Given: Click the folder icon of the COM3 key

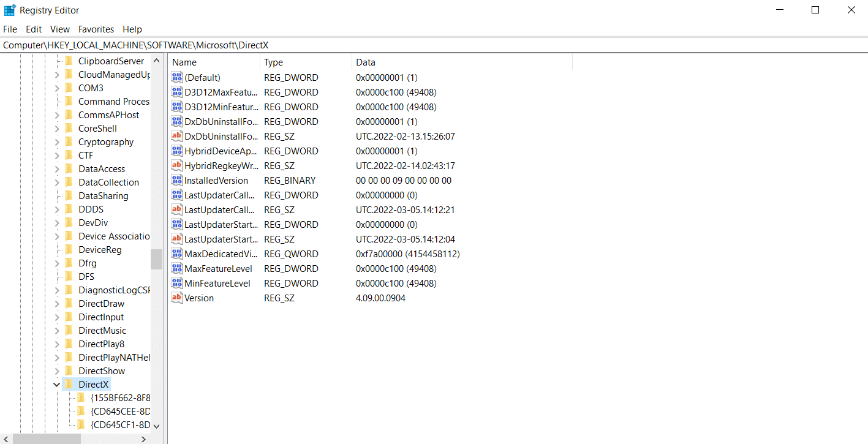Looking at the screenshot, I should coord(69,88).
